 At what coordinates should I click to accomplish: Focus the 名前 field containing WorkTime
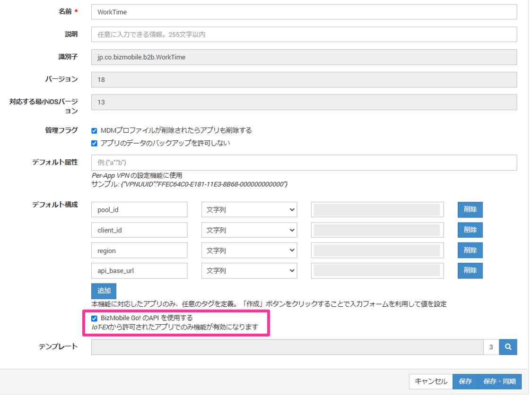tap(304, 11)
